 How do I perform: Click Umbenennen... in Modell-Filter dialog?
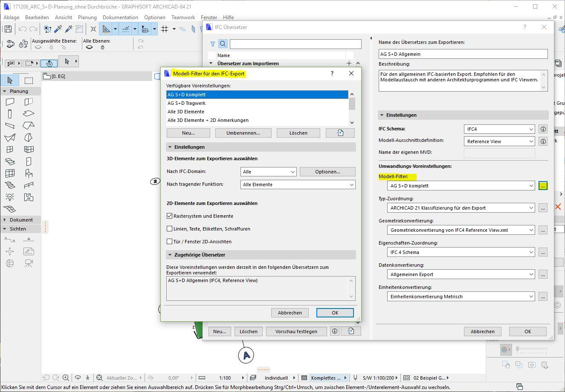243,133
